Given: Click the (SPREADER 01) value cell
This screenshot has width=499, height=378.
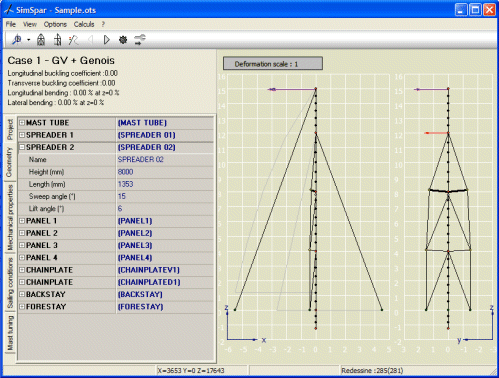Looking at the screenshot, I should pyautogui.click(x=165, y=135).
